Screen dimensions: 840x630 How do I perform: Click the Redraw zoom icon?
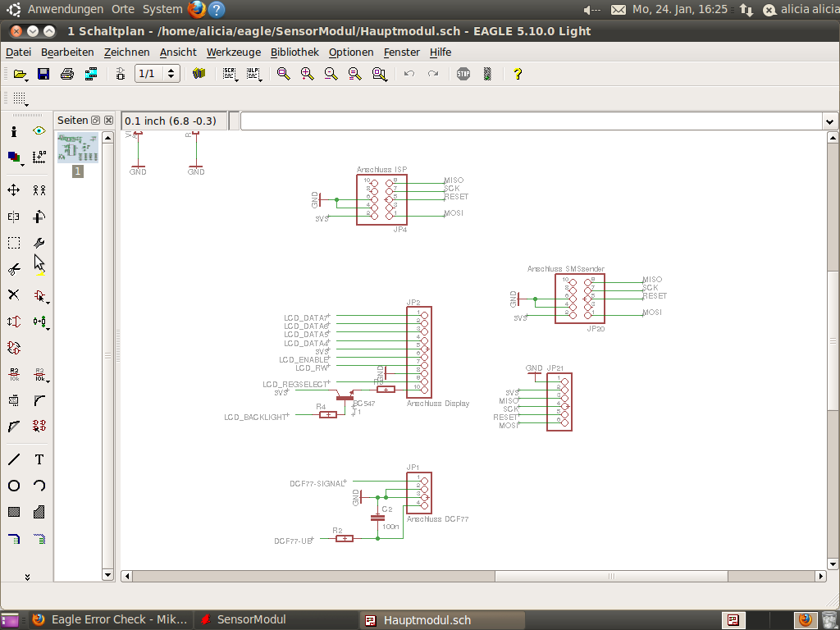(354, 74)
